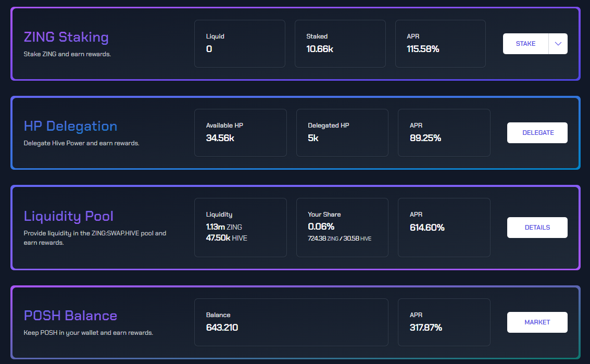Select the Liquidity Pool APR 614.60%
The height and width of the screenshot is (364, 590).
click(x=427, y=228)
